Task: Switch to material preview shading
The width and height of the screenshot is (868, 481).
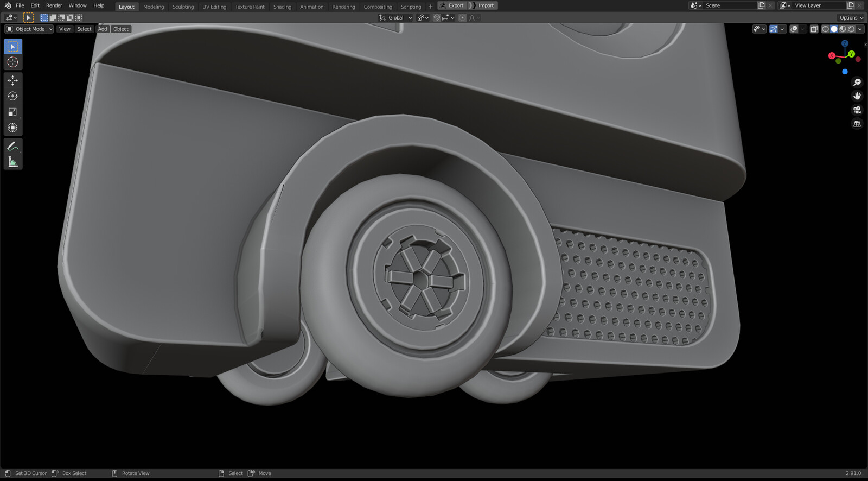Action: (x=843, y=29)
